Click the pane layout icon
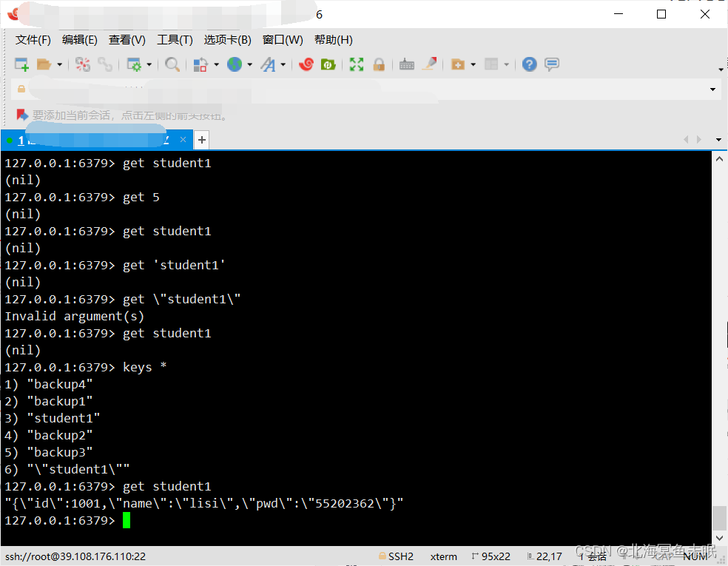This screenshot has height=566, width=728. [x=491, y=64]
